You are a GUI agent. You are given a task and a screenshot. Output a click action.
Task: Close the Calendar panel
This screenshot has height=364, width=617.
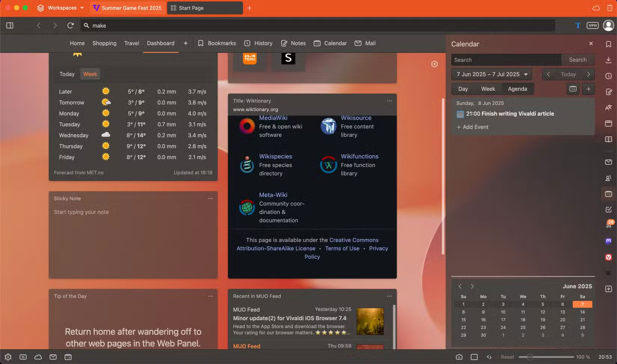coord(591,44)
